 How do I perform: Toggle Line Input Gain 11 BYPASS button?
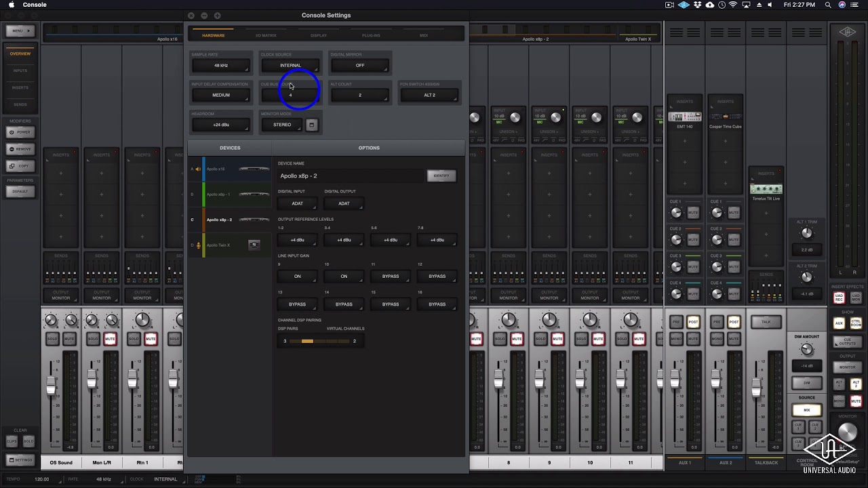(x=391, y=277)
